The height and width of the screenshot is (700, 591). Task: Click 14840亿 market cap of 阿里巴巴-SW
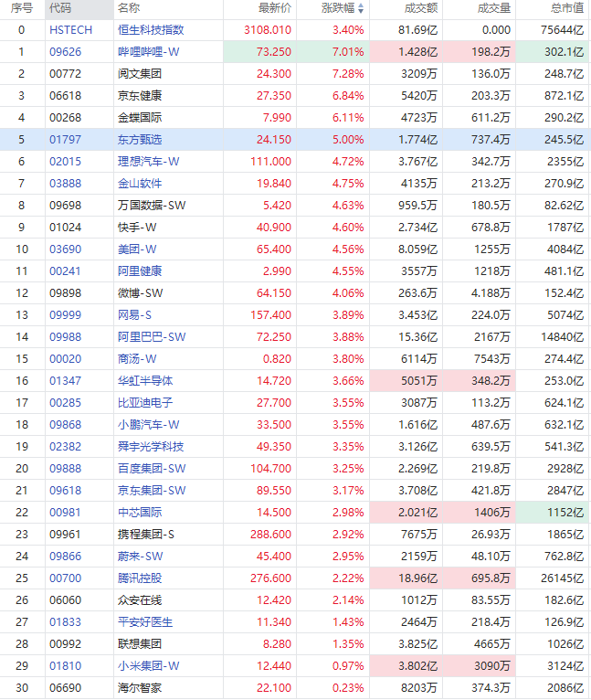563,336
